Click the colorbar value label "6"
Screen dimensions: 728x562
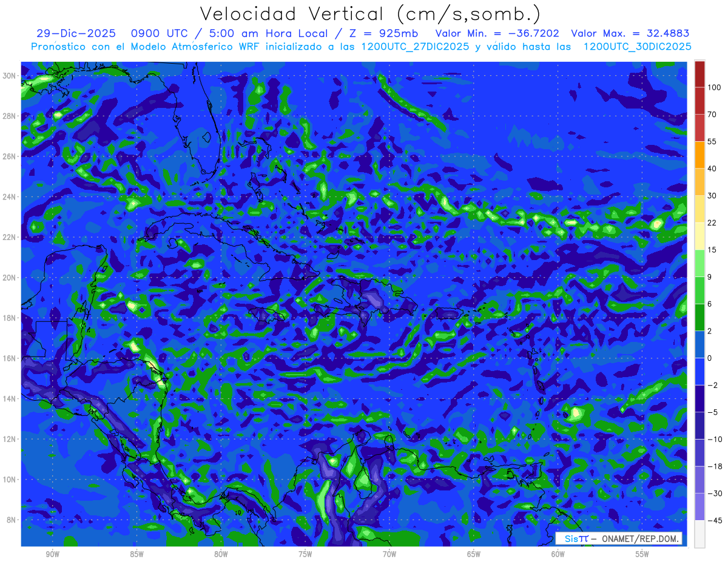click(710, 304)
